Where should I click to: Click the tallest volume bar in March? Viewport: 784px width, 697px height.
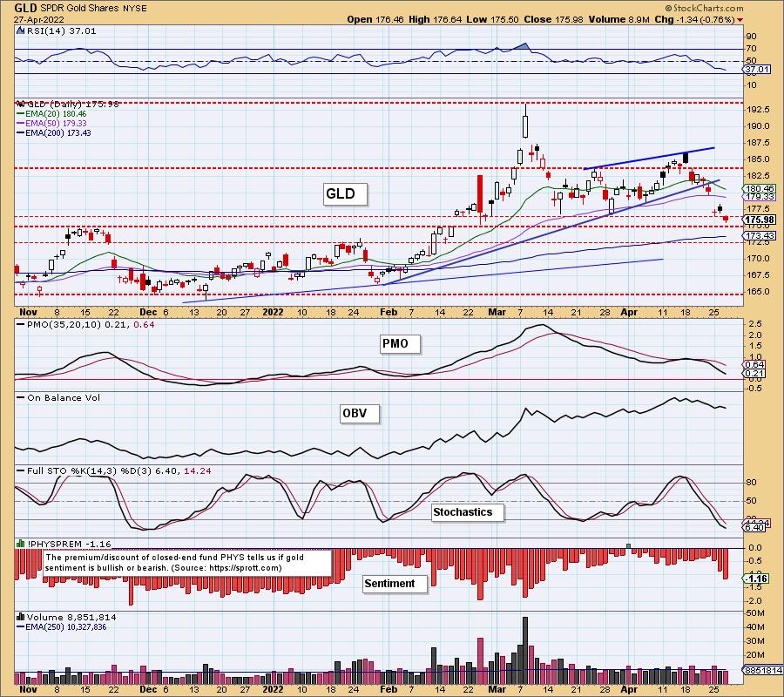point(525,651)
